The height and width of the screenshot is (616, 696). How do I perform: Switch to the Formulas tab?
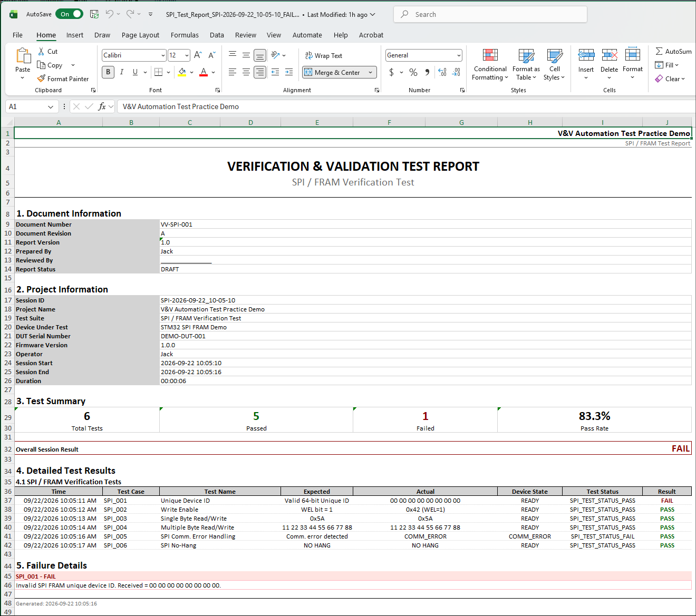(185, 35)
